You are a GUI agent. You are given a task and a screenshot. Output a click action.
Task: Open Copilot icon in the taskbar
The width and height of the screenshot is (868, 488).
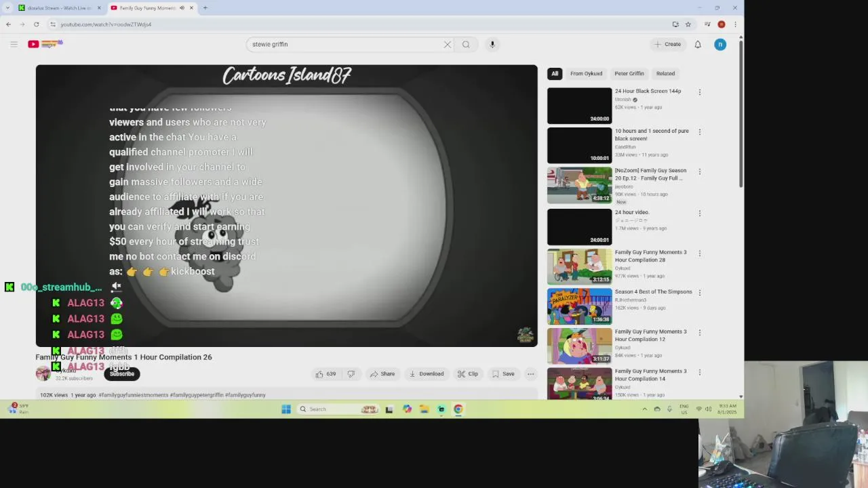click(407, 409)
